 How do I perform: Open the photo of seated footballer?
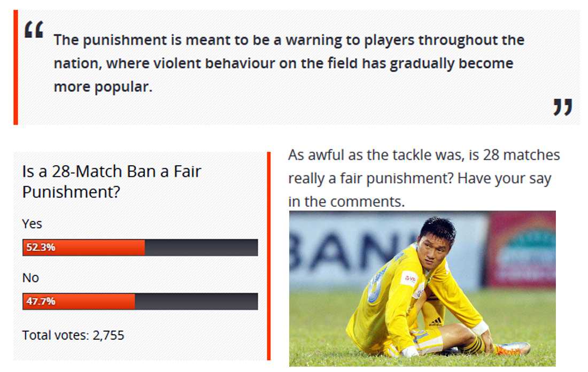click(x=422, y=289)
